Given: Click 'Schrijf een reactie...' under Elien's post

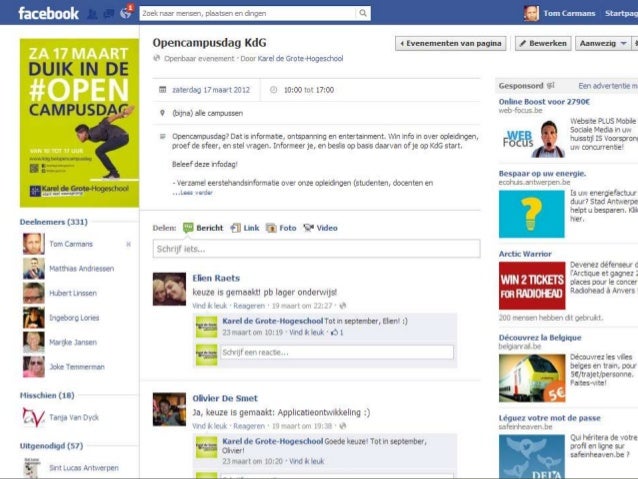Looking at the screenshot, I should (x=337, y=352).
